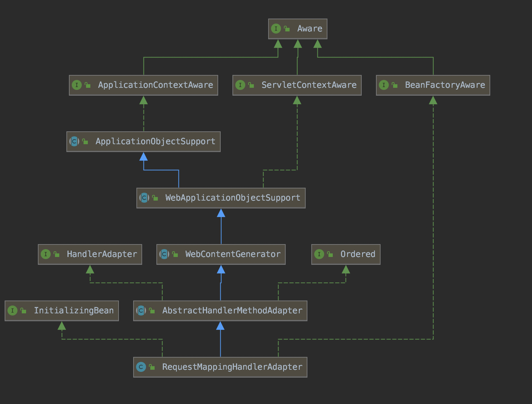Click the interface icon on BeanFactoryAware node

coord(383,85)
